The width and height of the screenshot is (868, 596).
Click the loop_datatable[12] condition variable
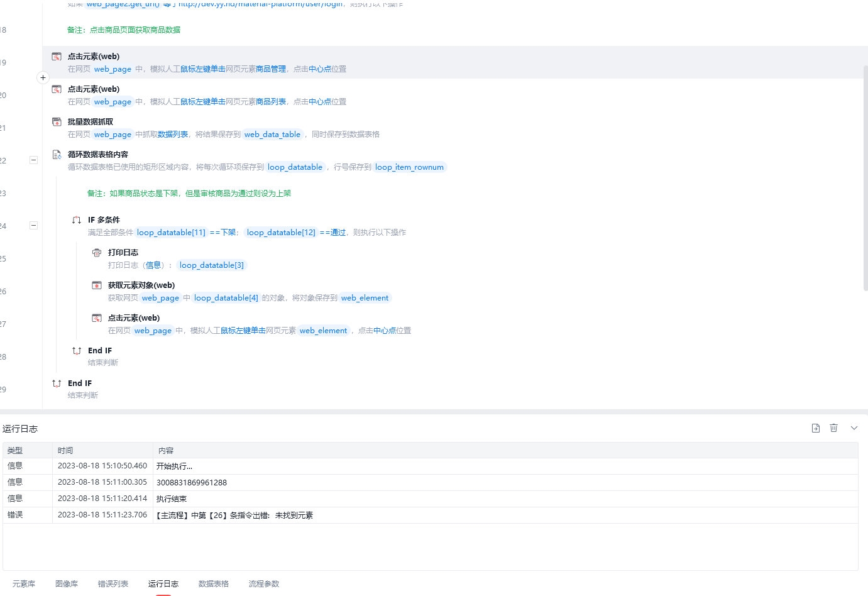[x=282, y=233]
